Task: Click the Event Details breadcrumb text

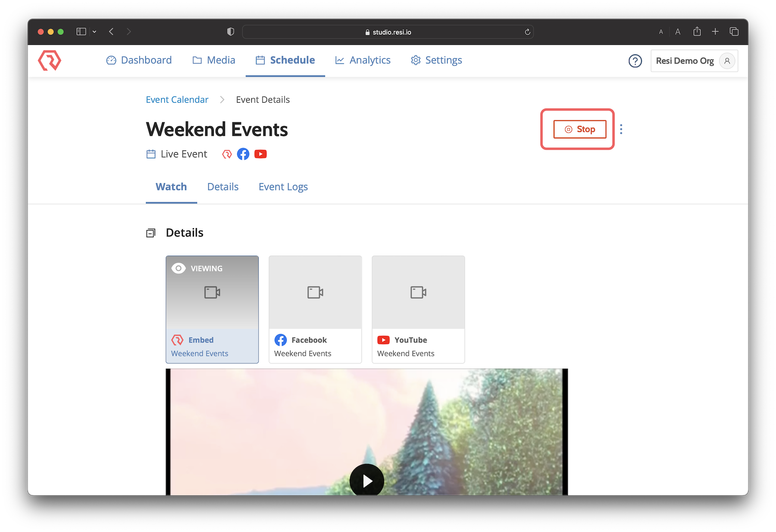Action: pyautogui.click(x=263, y=100)
